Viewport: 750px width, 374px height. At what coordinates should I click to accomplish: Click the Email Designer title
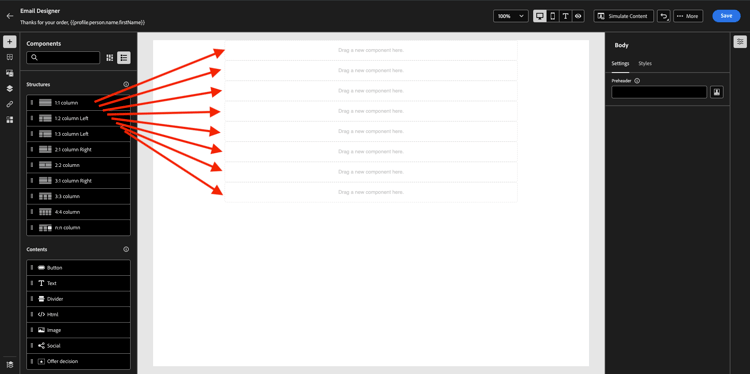click(40, 11)
